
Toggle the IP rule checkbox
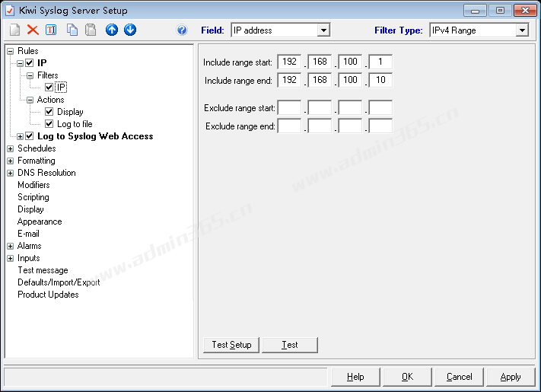click(x=30, y=63)
